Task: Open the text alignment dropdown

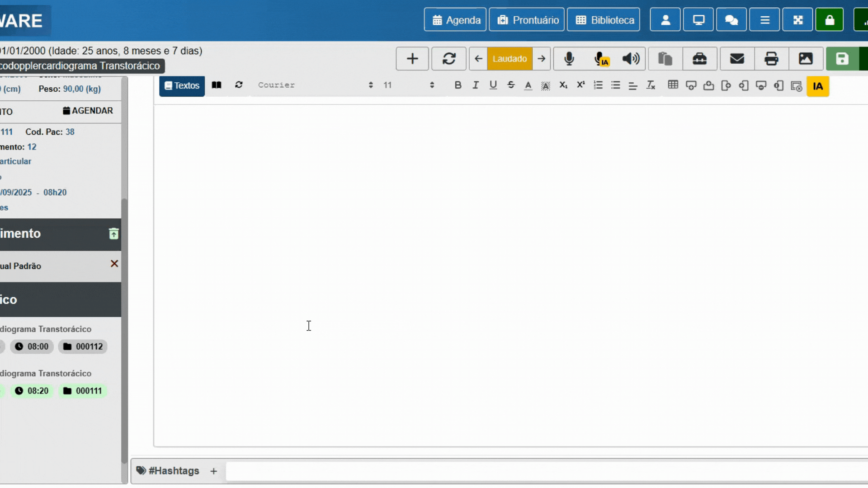Action: point(633,85)
